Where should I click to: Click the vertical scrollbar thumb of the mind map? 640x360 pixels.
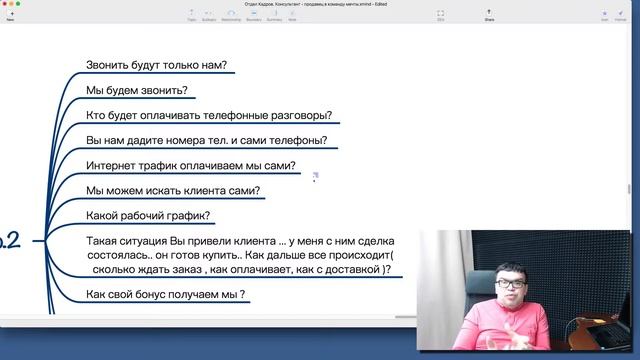pyautogui.click(x=629, y=189)
